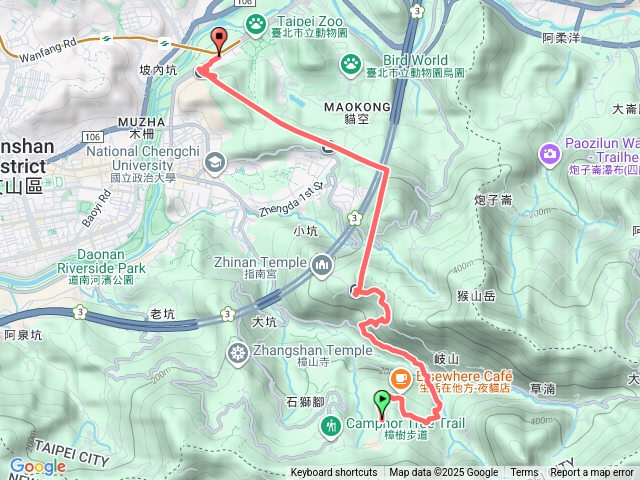The width and height of the screenshot is (640, 480).
Task: Click the Map data ©2025 Google text
Action: pos(444,473)
